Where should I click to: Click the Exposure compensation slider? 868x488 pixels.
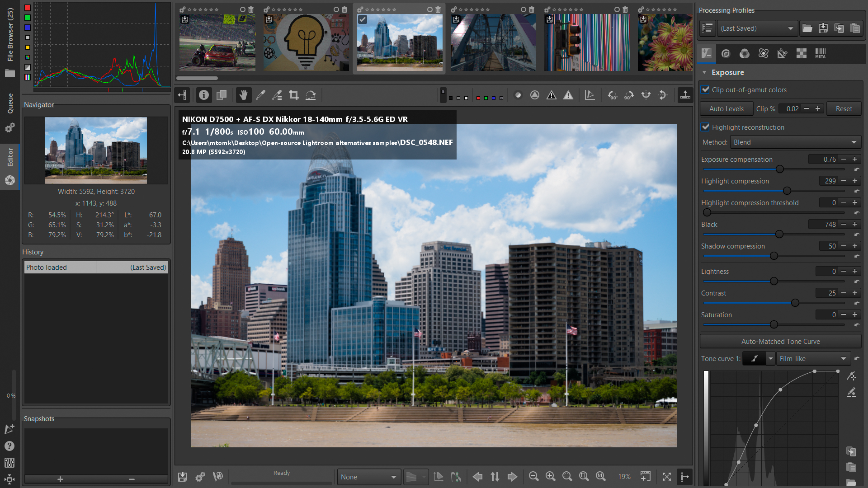[779, 169]
